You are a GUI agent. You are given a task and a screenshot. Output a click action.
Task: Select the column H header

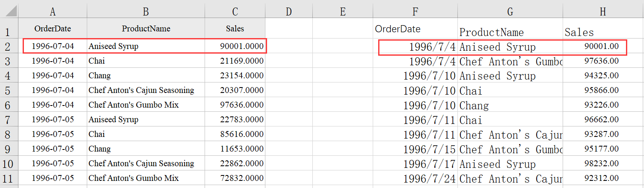click(x=602, y=12)
